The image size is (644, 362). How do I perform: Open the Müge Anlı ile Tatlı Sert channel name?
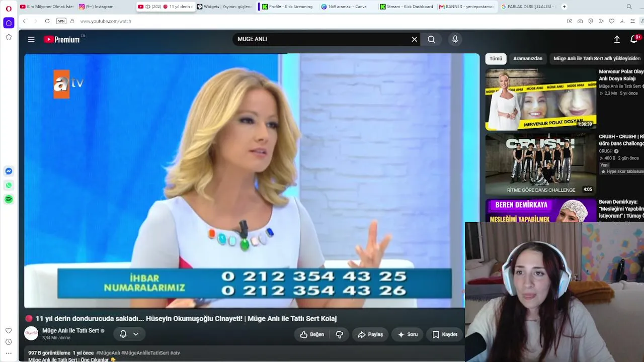tap(70, 330)
